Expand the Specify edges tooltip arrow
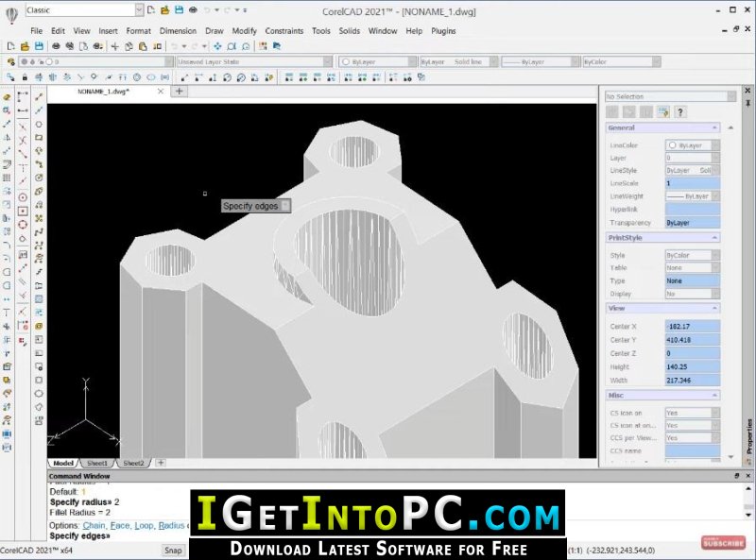 coord(285,206)
